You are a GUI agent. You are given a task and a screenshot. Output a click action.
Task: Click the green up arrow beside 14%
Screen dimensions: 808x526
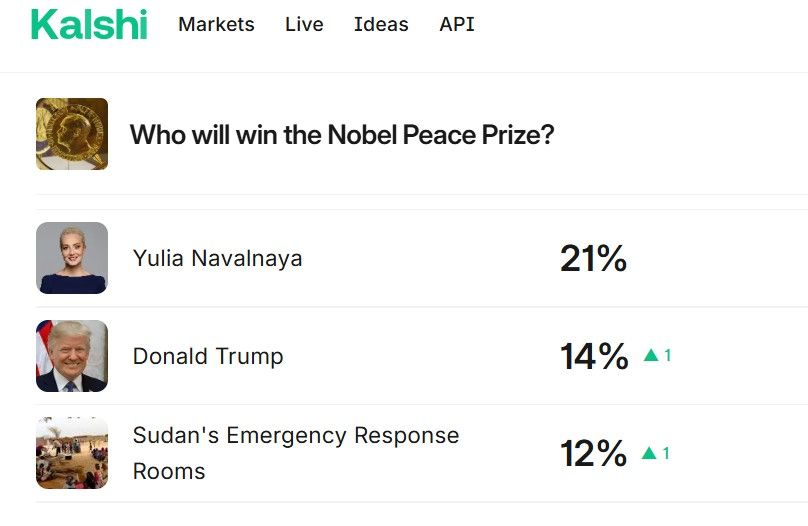point(651,355)
